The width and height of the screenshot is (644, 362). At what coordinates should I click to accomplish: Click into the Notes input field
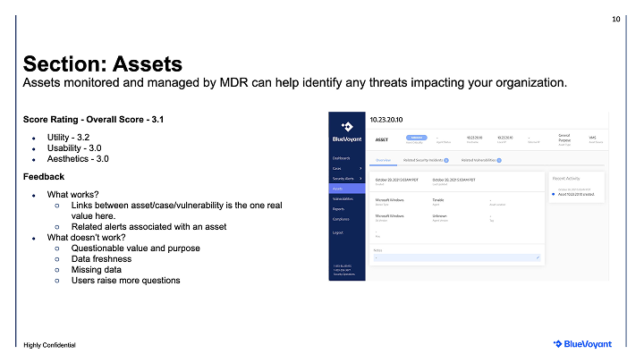[457, 257]
